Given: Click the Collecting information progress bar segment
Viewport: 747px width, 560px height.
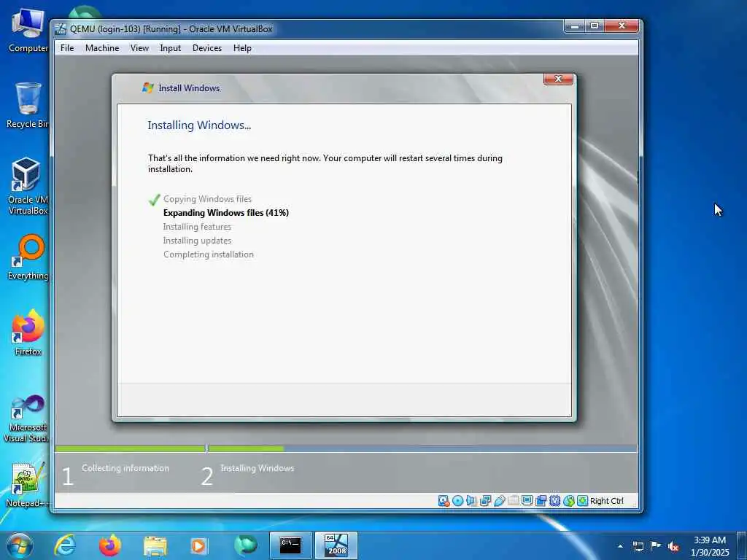Looking at the screenshot, I should (x=130, y=448).
